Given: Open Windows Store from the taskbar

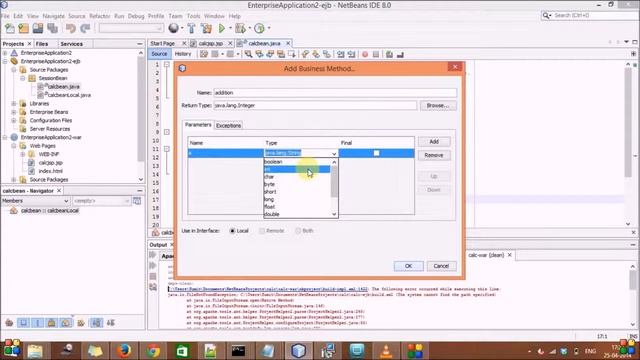Looking at the screenshot, I should point(182,351).
